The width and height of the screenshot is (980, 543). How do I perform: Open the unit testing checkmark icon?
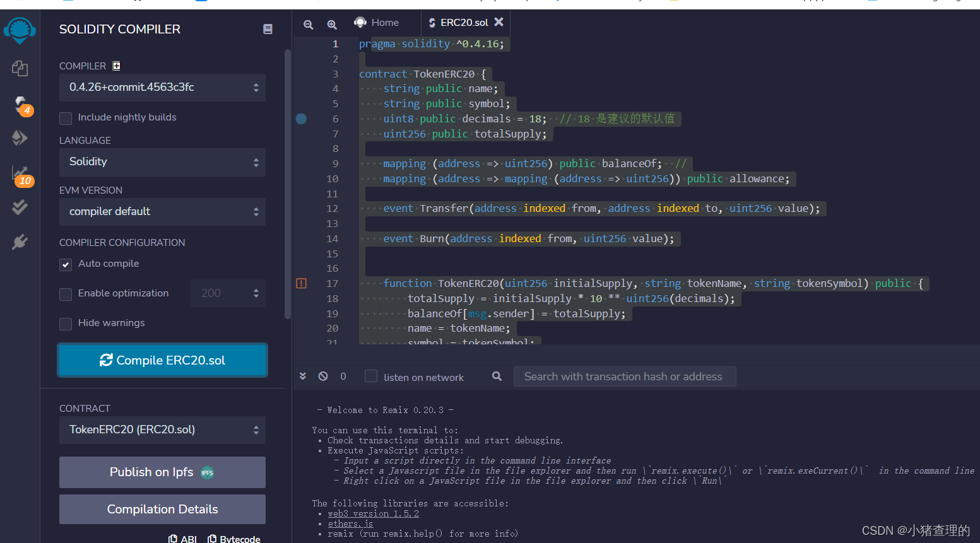[x=20, y=207]
